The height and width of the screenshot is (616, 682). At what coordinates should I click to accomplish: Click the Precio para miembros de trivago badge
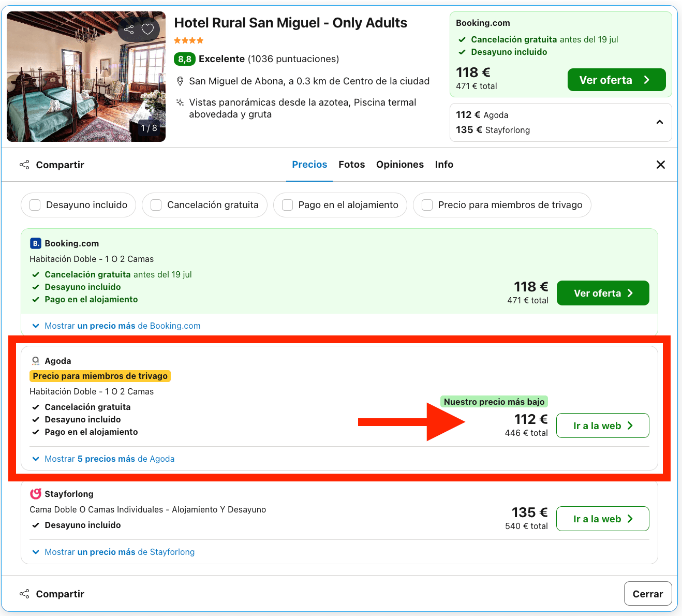100,376
